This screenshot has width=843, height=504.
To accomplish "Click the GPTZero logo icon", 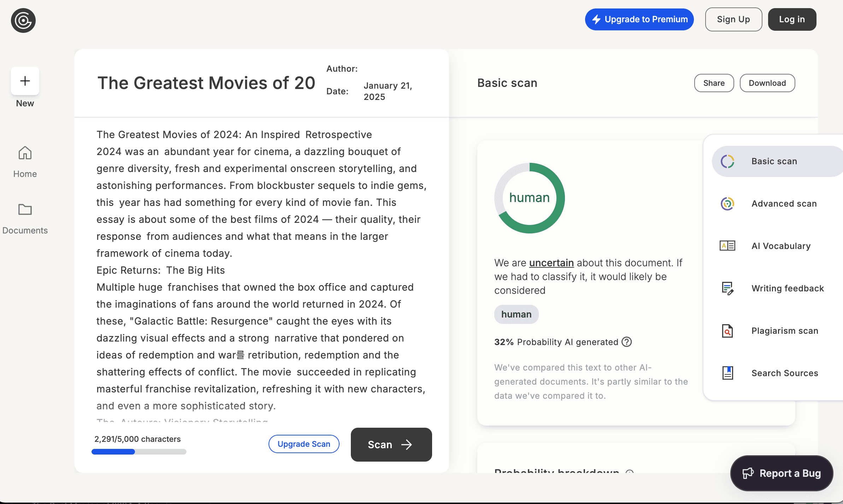I will click(23, 20).
